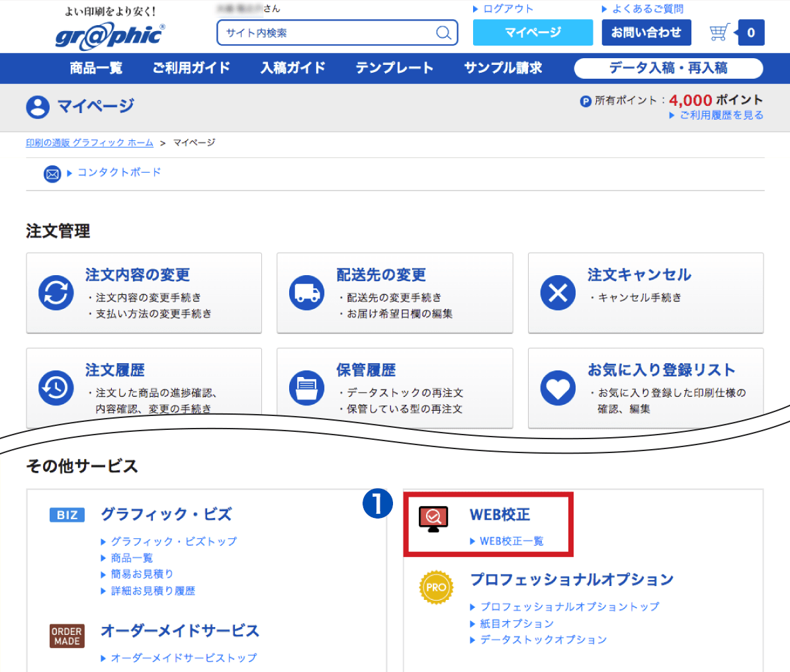Click the search magnifier icon
Image resolution: width=790 pixels, height=672 pixels.
(x=443, y=33)
